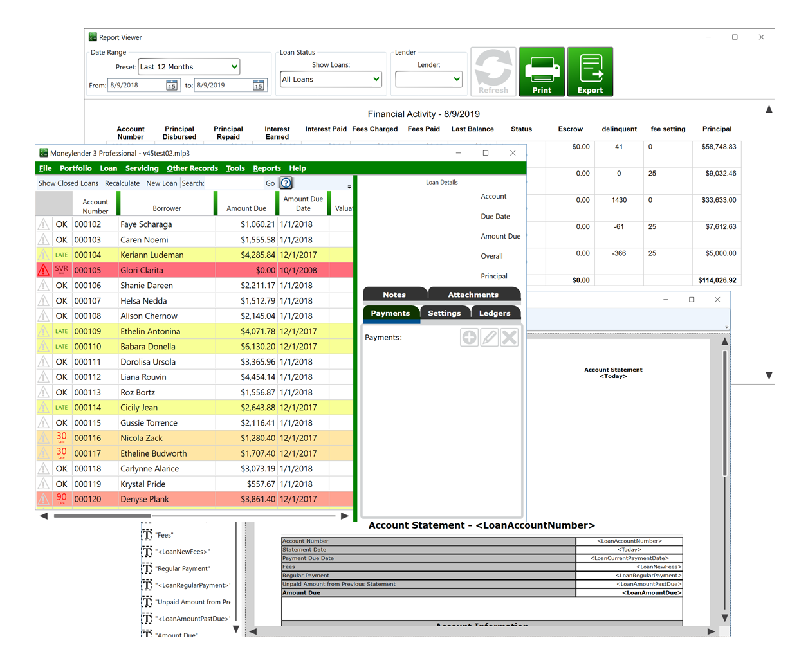The width and height of the screenshot is (808, 672).
Task: Click the 90 days late icon for Denyse Plank
Action: [61, 499]
